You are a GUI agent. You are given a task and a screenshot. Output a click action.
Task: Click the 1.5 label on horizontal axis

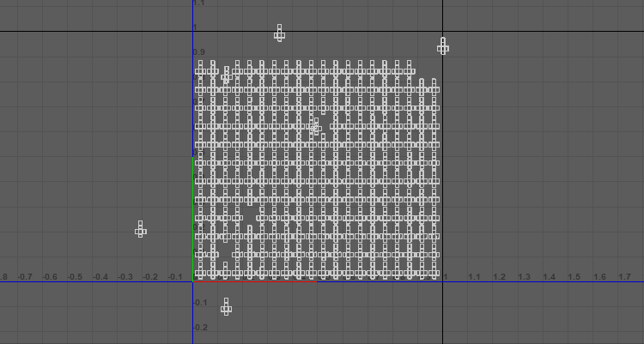click(574, 277)
